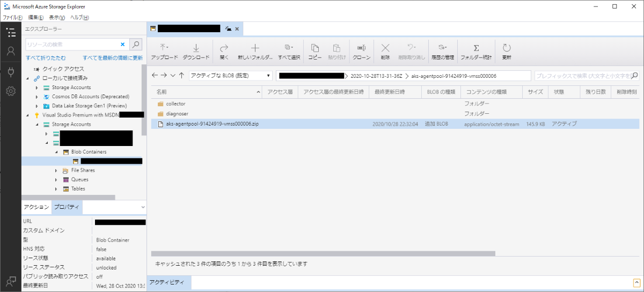Open the View (表示) menu
The image size is (644, 292).
coord(57,18)
